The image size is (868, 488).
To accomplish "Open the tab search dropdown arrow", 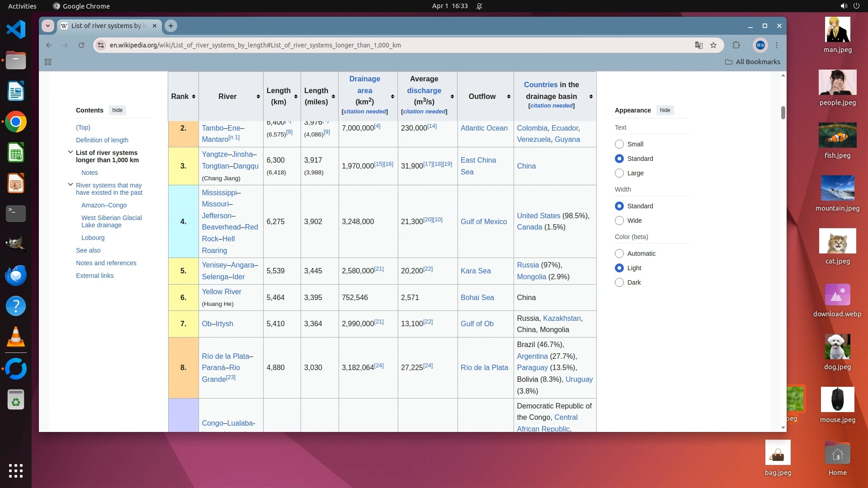I will [x=48, y=26].
